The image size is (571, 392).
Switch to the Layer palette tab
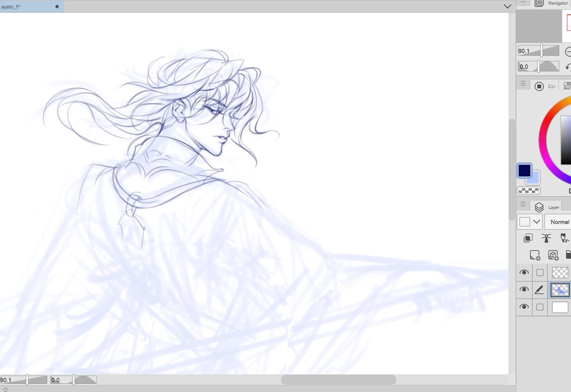click(x=546, y=207)
